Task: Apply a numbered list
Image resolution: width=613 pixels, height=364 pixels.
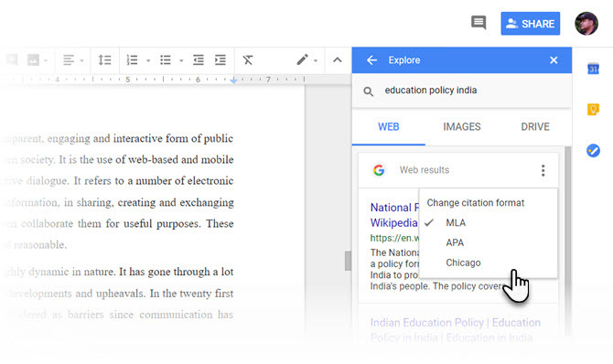Action: click(x=132, y=60)
